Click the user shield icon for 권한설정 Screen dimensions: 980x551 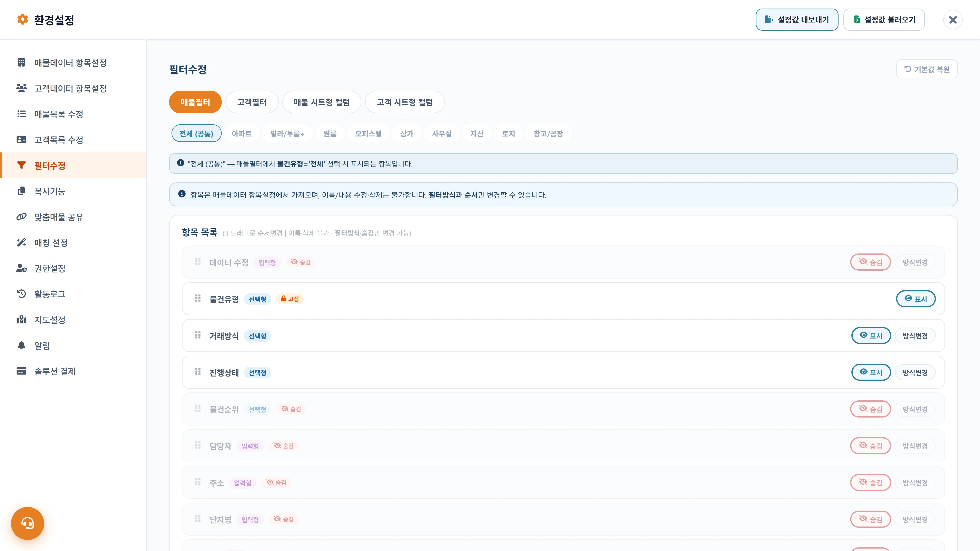click(x=21, y=268)
